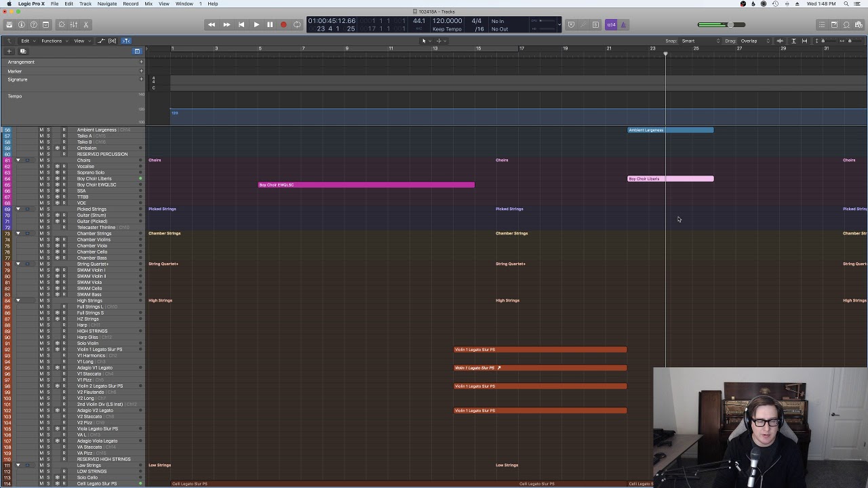Screen dimensions: 868x488
Task: Adjust the vertical zoom slider
Action: 824,41
